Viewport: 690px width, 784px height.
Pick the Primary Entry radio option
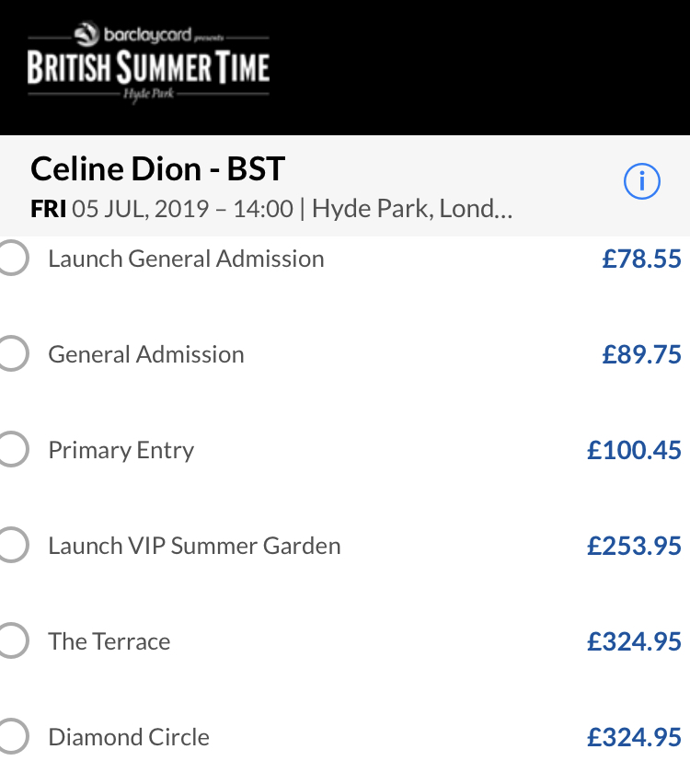11,450
